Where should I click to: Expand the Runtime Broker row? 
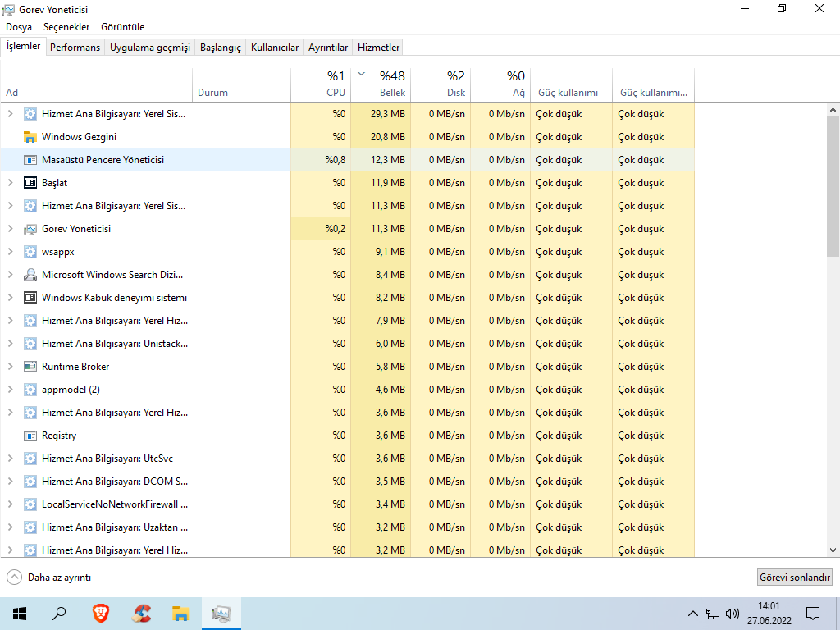(x=10, y=367)
